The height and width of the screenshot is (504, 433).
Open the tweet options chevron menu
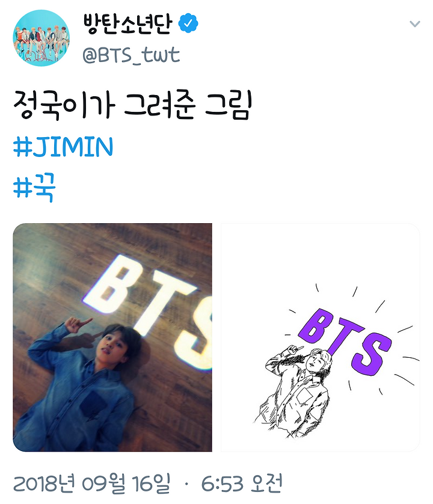pos(415,24)
